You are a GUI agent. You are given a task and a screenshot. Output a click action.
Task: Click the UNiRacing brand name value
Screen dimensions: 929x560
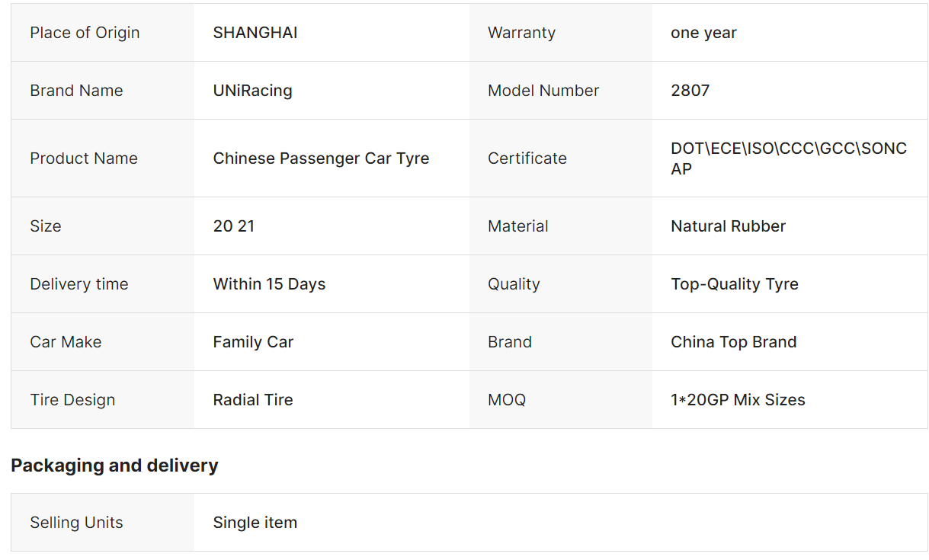(252, 91)
